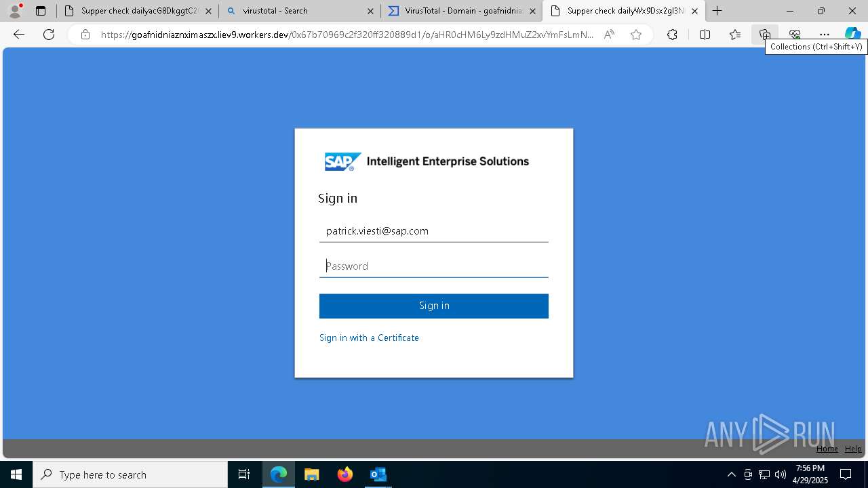868x488 pixels.
Task: Click the address bar URL
Action: pos(347,35)
